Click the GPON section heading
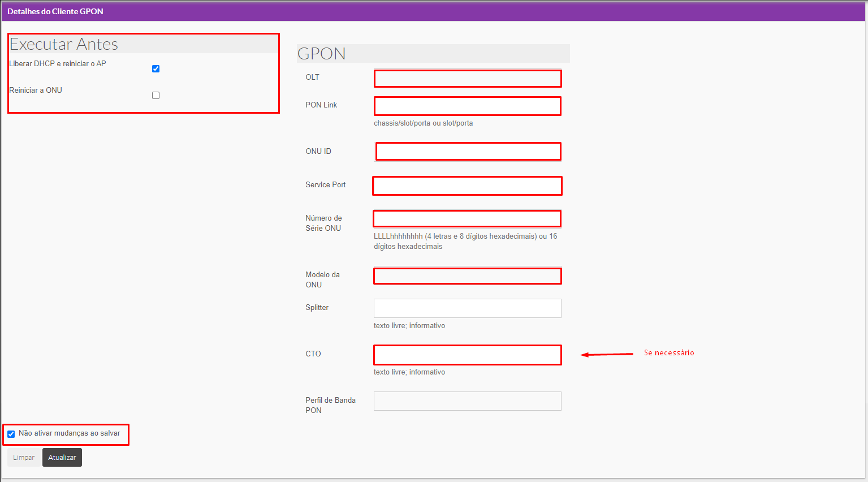 321,54
